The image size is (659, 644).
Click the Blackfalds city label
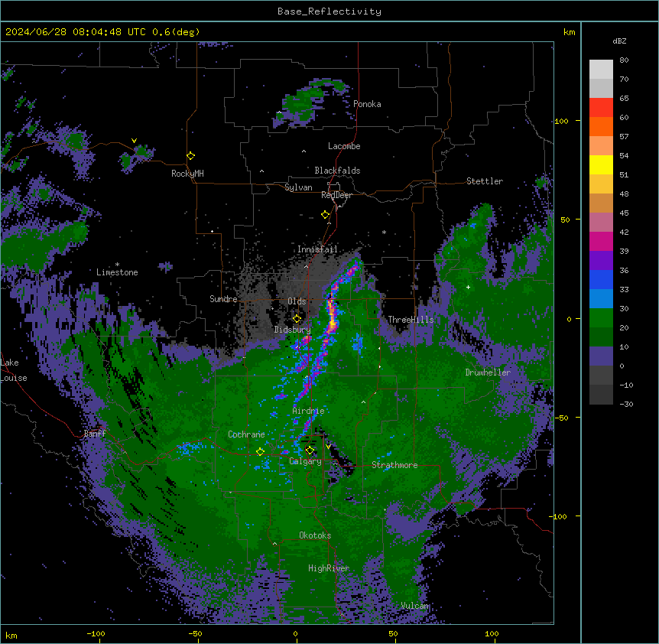337,171
